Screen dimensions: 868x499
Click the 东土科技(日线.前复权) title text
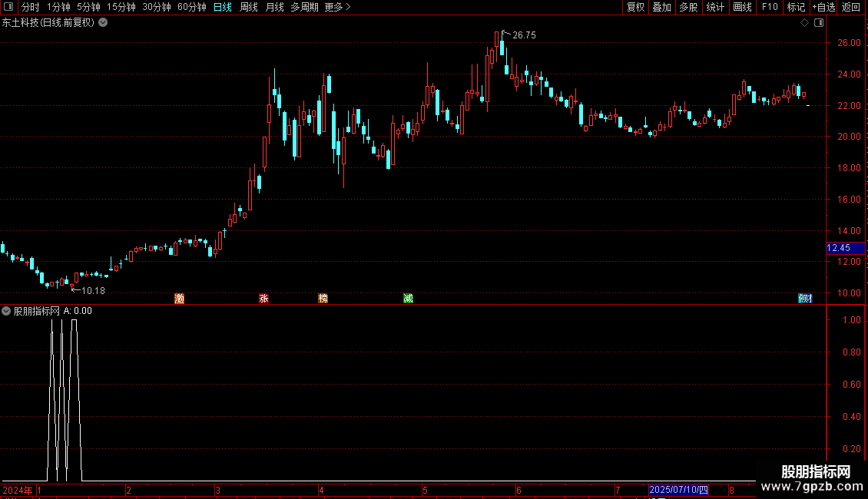coord(48,23)
